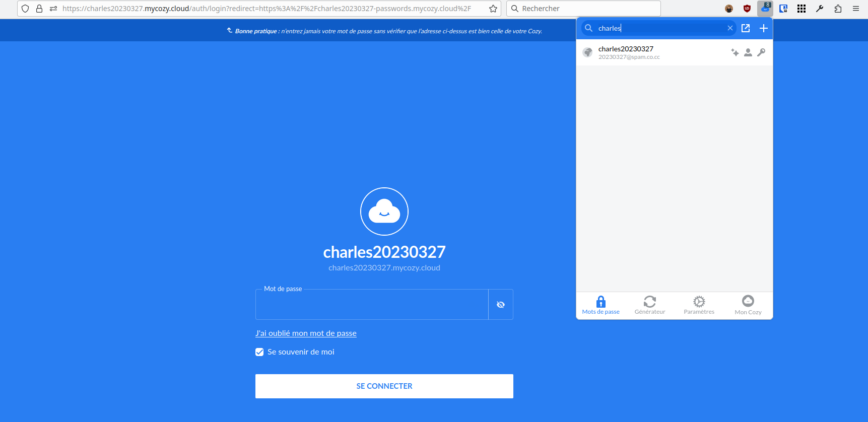Click the Bonne pratique security notice text
The height and width of the screenshot is (422, 868).
click(388, 31)
